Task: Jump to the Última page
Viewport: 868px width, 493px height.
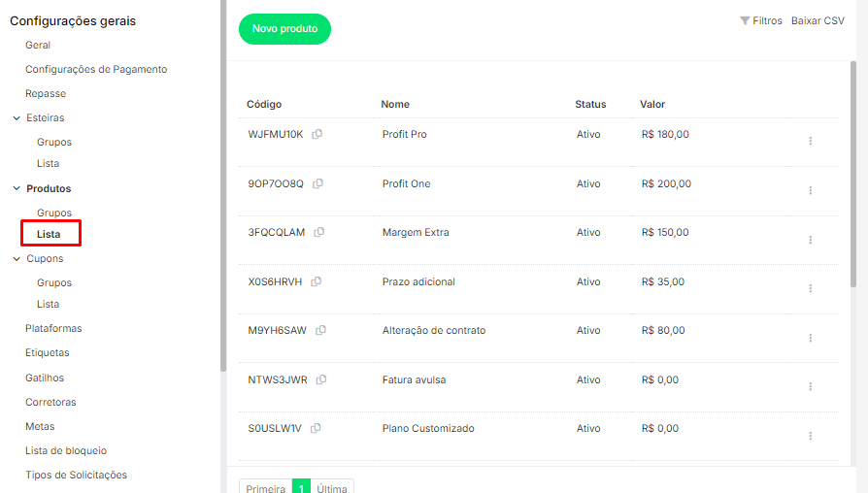Action: click(x=332, y=488)
